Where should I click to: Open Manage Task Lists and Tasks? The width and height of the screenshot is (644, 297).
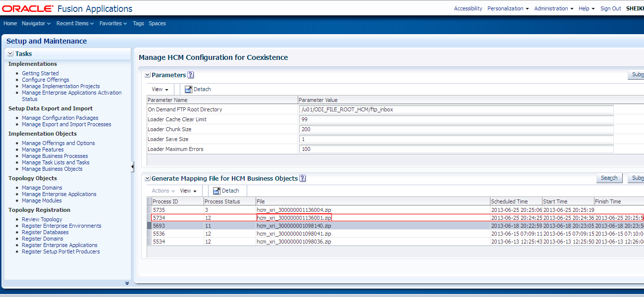click(55, 162)
